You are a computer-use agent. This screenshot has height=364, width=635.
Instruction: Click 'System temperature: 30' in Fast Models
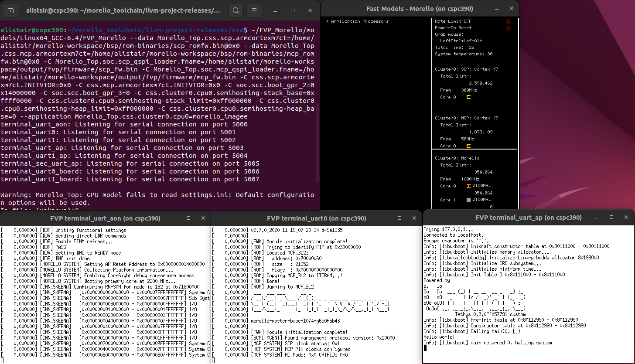tap(464, 54)
